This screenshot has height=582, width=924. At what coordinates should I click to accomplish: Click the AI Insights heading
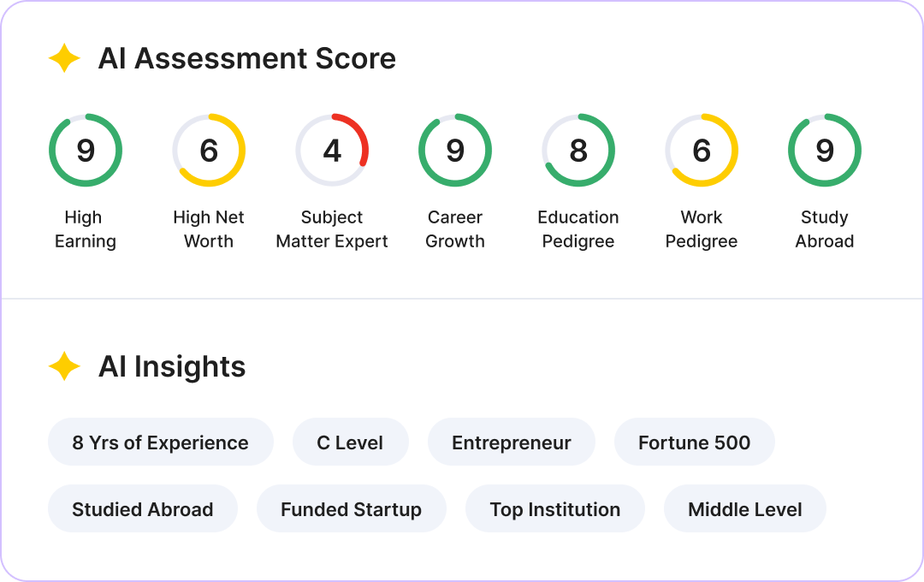172,367
